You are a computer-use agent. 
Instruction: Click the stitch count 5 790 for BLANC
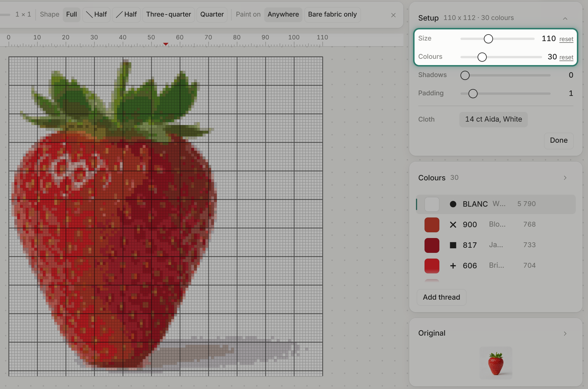tap(526, 204)
